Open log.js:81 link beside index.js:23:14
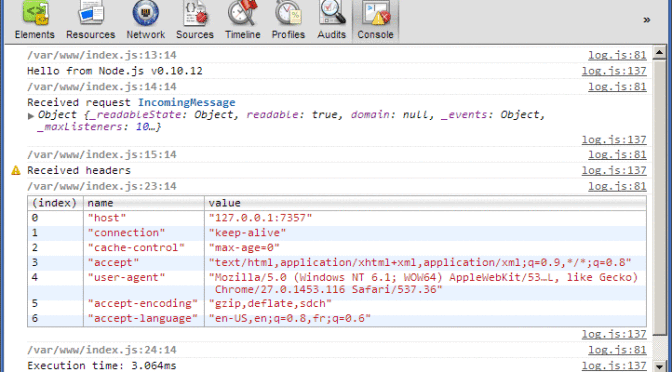The width and height of the screenshot is (672, 372). (617, 186)
